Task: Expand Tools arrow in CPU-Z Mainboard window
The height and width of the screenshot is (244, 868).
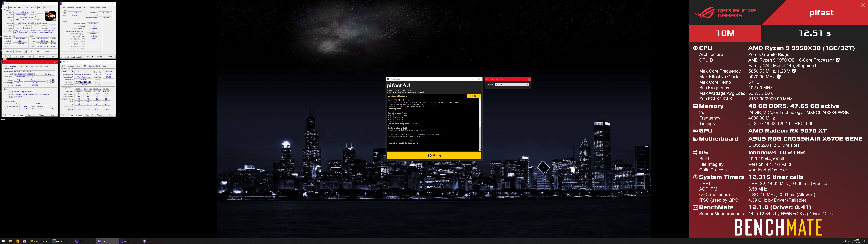Action: click(x=35, y=115)
